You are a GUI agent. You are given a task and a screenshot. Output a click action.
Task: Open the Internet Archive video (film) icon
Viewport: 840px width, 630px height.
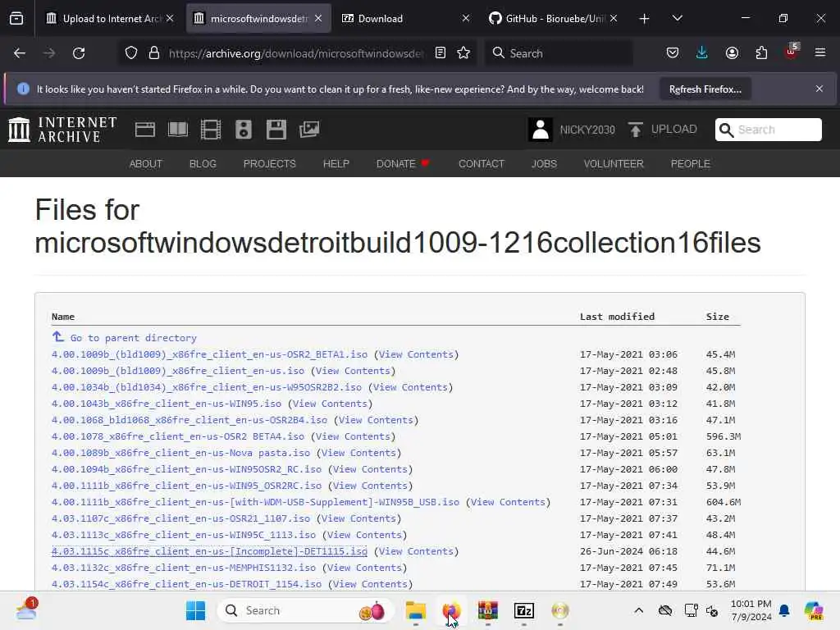coord(211,130)
